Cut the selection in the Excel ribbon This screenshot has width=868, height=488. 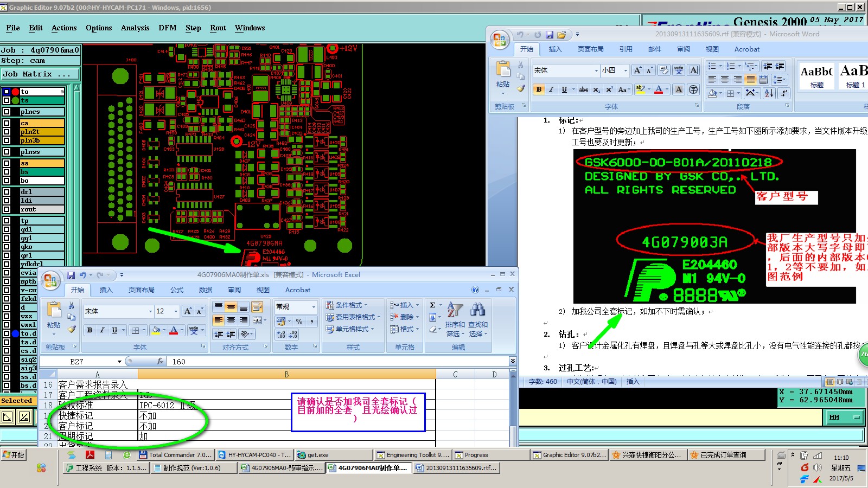point(71,306)
